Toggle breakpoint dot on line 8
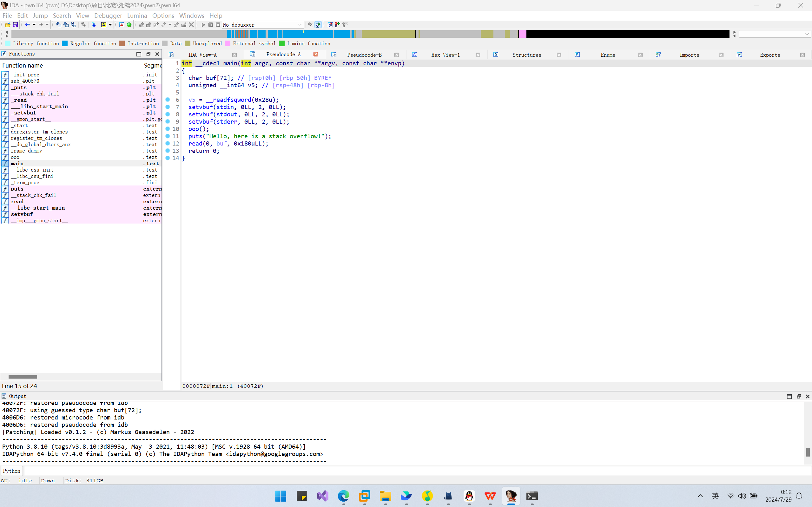Image resolution: width=812 pixels, height=507 pixels. pyautogui.click(x=168, y=114)
